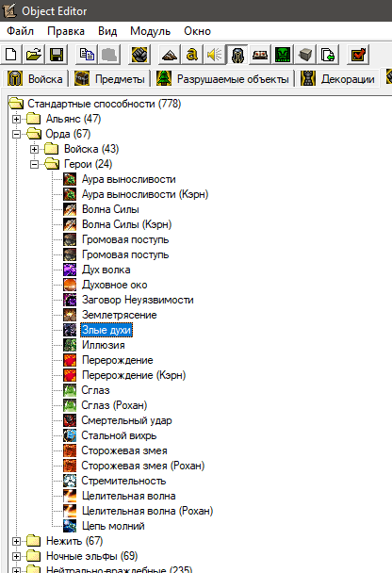
Task: Select Аура выносливости (Кэрн) ability
Action: pyautogui.click(x=145, y=194)
